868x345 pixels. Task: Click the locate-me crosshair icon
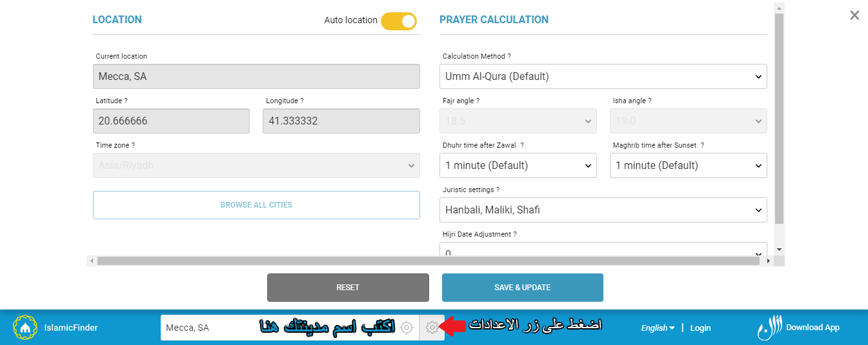(x=407, y=328)
